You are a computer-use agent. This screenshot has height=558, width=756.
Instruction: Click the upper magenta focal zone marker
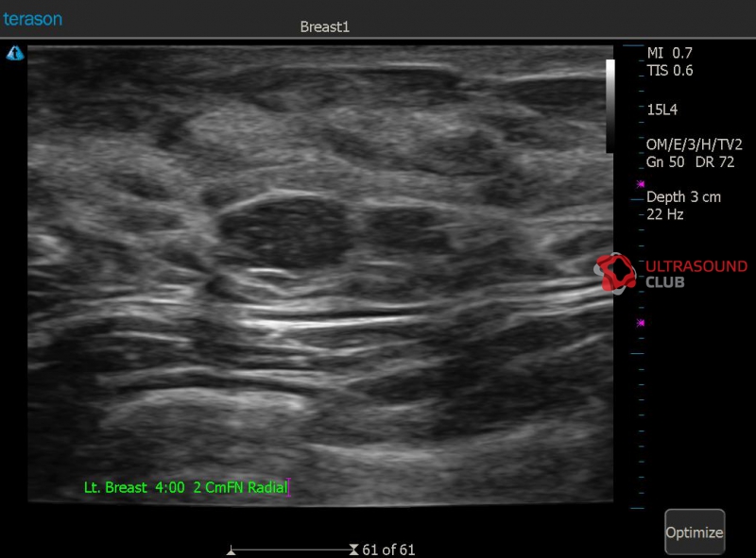(641, 184)
